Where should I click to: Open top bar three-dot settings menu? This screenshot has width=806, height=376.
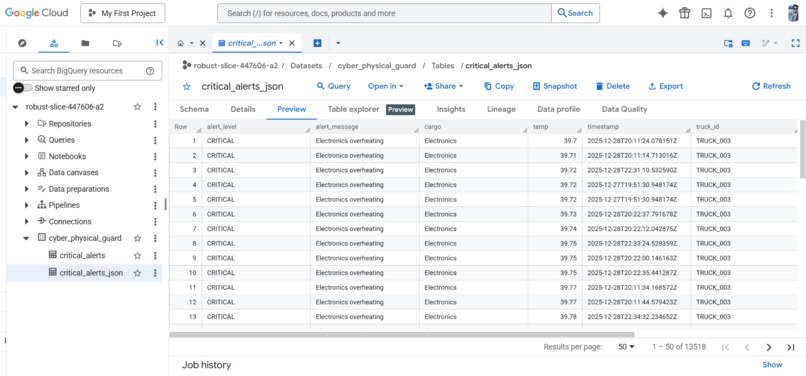point(772,13)
